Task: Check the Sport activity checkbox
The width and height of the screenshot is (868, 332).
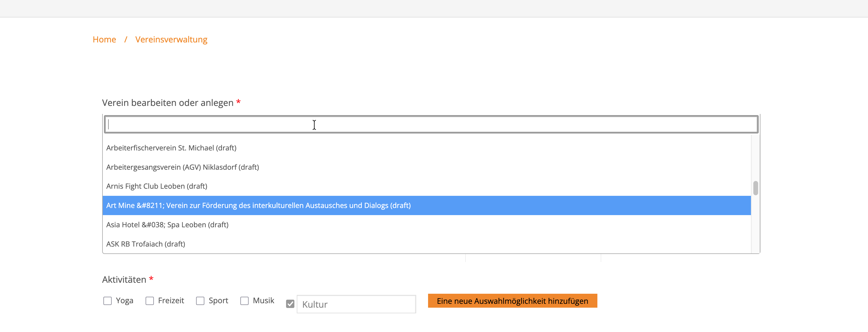Action: [200, 301]
